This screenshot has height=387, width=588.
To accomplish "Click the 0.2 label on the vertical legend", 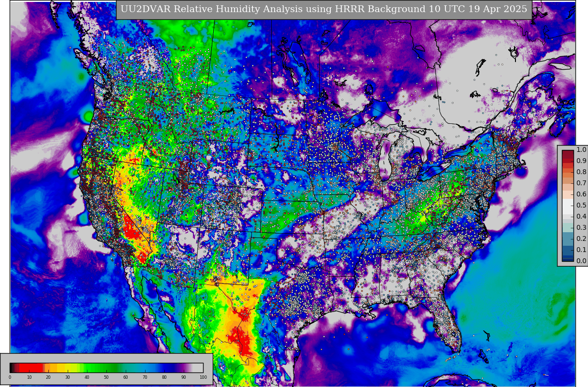I will (x=581, y=238).
